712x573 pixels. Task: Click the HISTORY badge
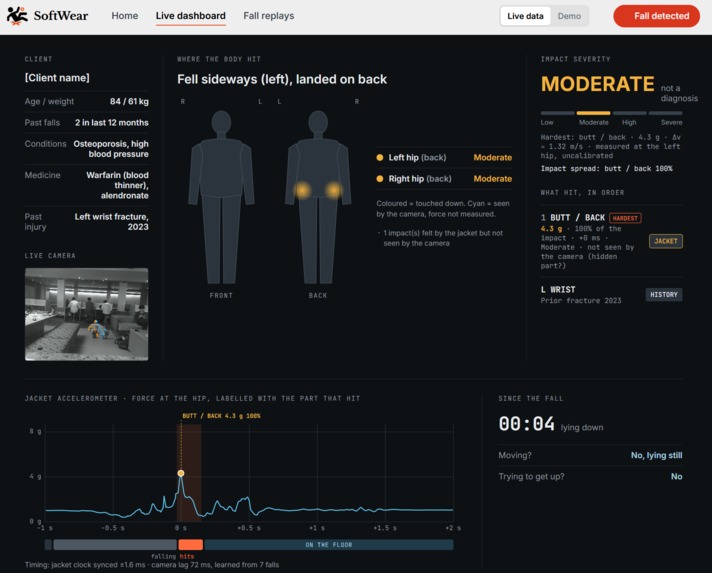[663, 295]
